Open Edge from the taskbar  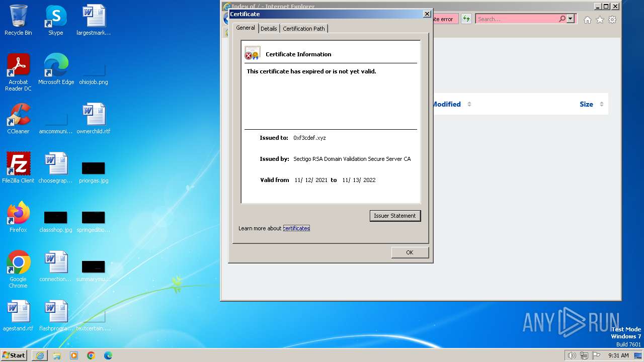pyautogui.click(x=108, y=355)
